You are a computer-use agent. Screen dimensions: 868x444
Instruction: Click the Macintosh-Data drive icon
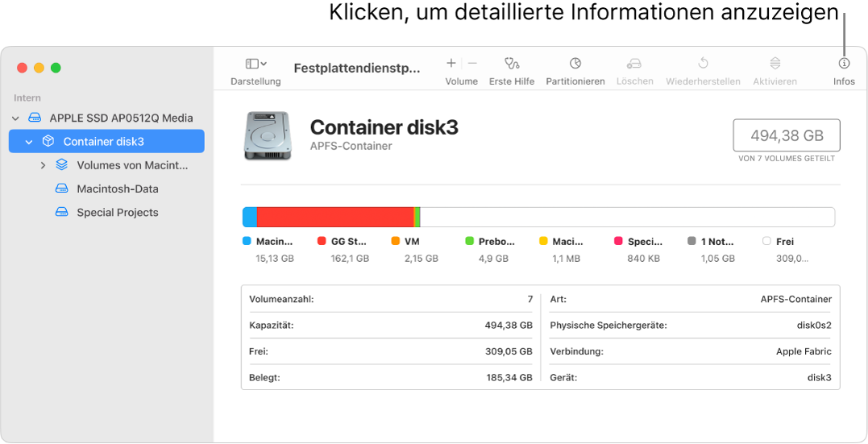point(61,189)
